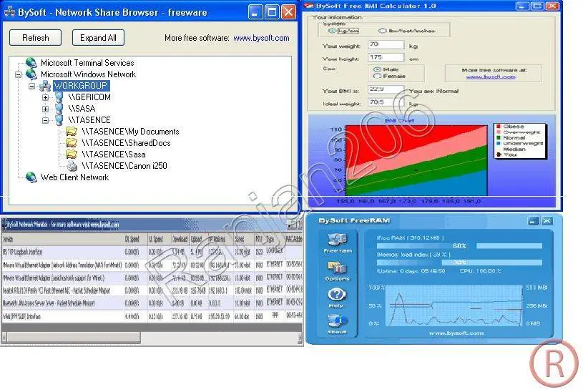
Task: Click the Network Share Browser title bar icon
Action: click(9, 12)
